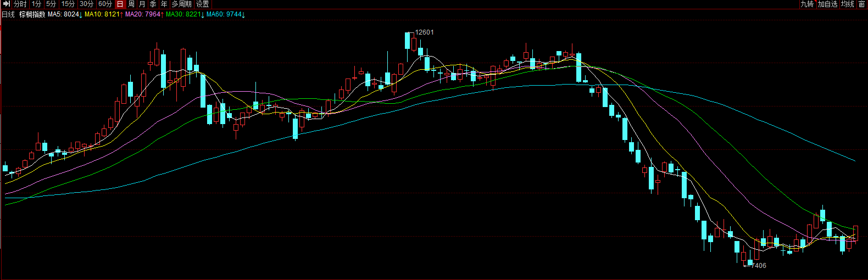Select the 60分 period tab
Image resolution: width=868 pixels, height=280 pixels.
click(105, 4)
